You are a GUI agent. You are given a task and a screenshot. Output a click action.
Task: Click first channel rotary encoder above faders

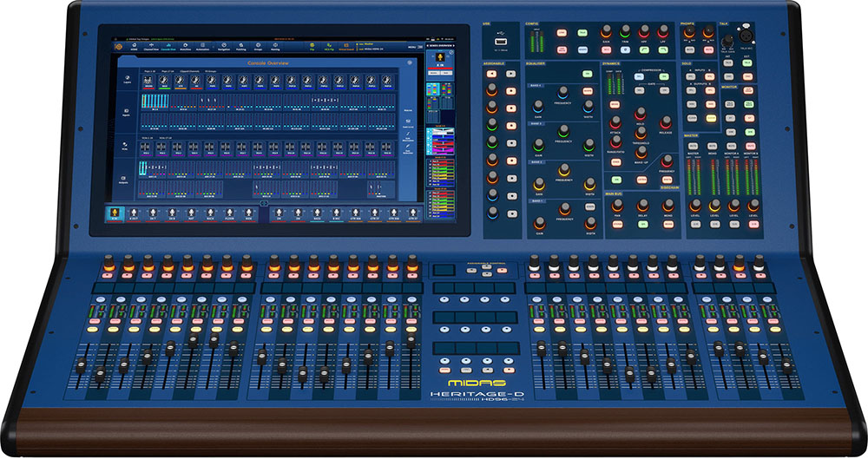(x=108, y=262)
